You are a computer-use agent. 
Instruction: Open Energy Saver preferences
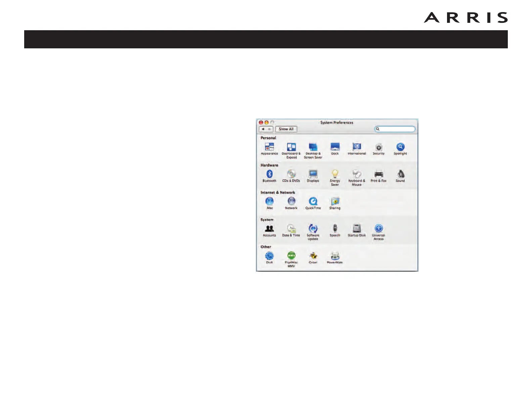[335, 178]
